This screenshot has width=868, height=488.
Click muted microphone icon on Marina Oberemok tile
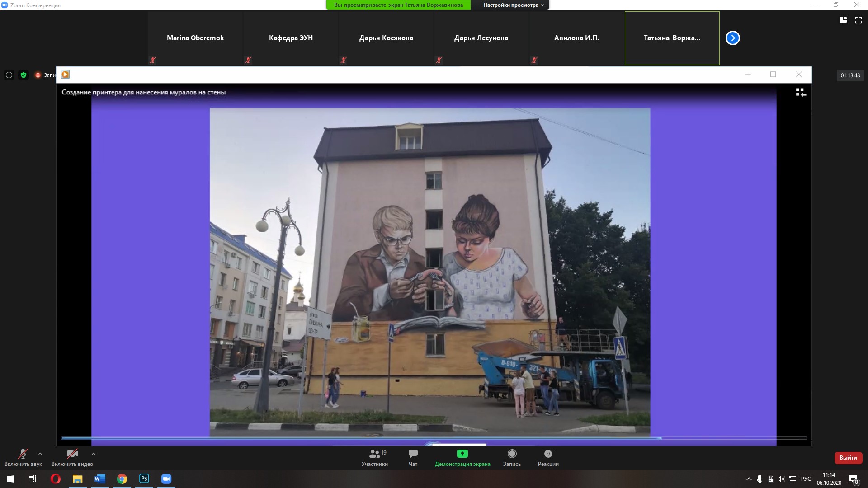(153, 60)
